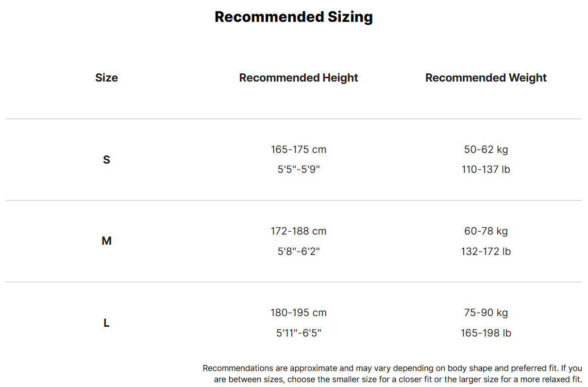Select the M size row label

point(106,241)
